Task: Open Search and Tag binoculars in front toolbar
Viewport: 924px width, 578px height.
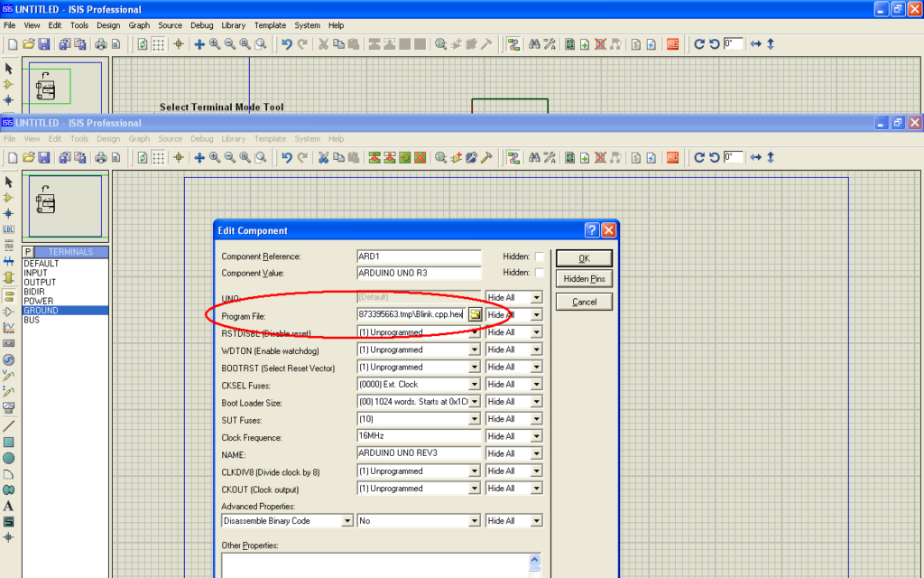Action: pos(534,157)
